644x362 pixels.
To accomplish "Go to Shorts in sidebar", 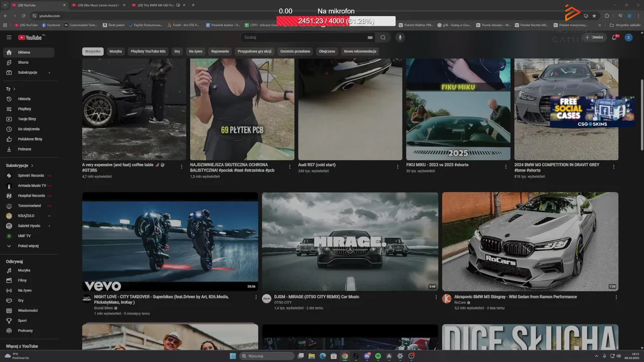I will pos(28,62).
